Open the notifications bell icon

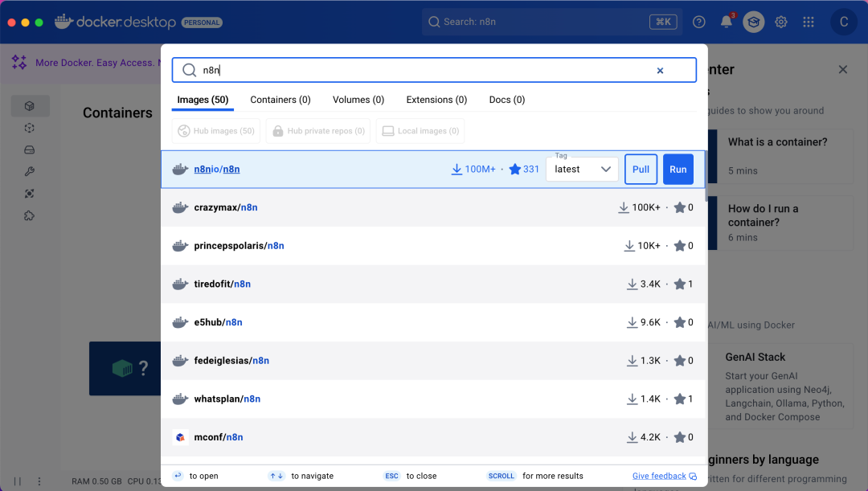point(727,22)
